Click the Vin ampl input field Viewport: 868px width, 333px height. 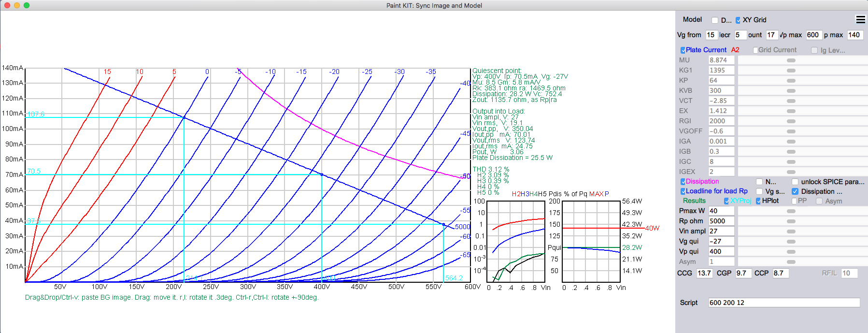pyautogui.click(x=721, y=231)
